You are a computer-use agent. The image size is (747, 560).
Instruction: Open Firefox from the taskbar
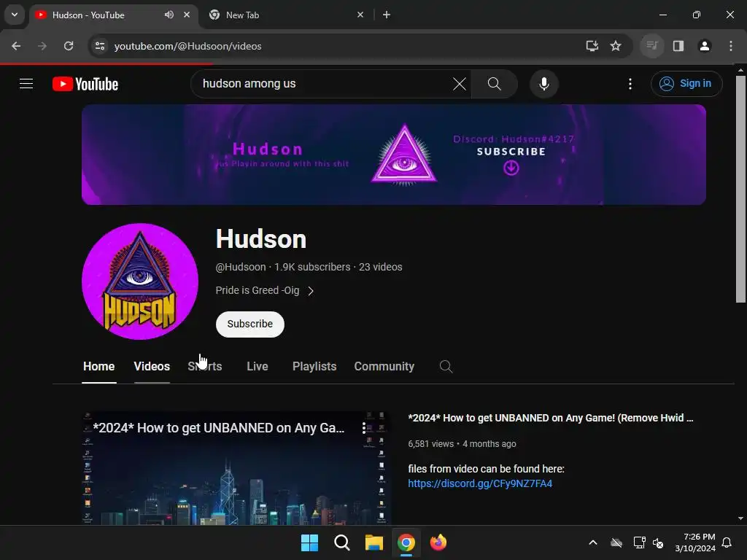coord(438,542)
